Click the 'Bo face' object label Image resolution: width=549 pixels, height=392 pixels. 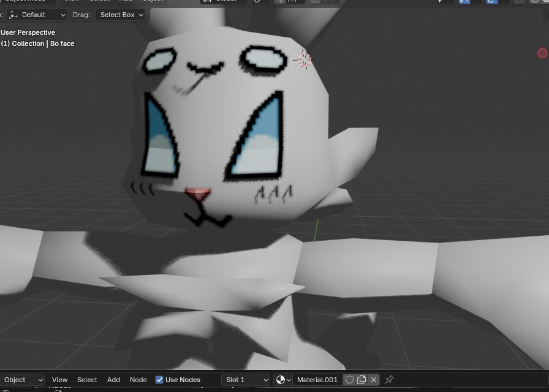[x=62, y=43]
